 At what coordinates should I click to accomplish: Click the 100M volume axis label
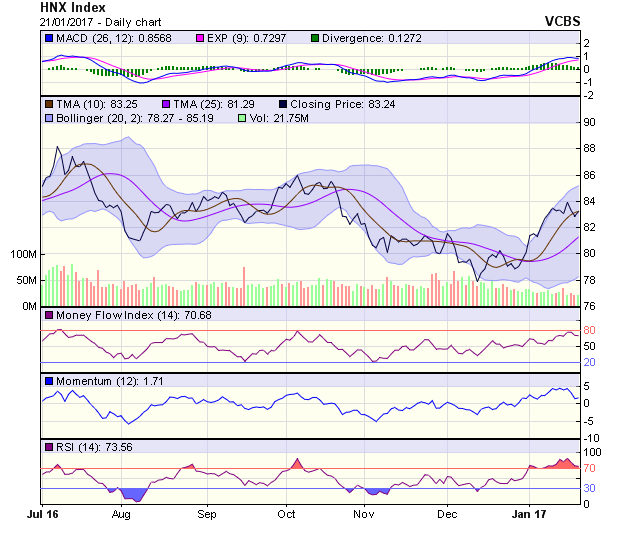(22, 254)
